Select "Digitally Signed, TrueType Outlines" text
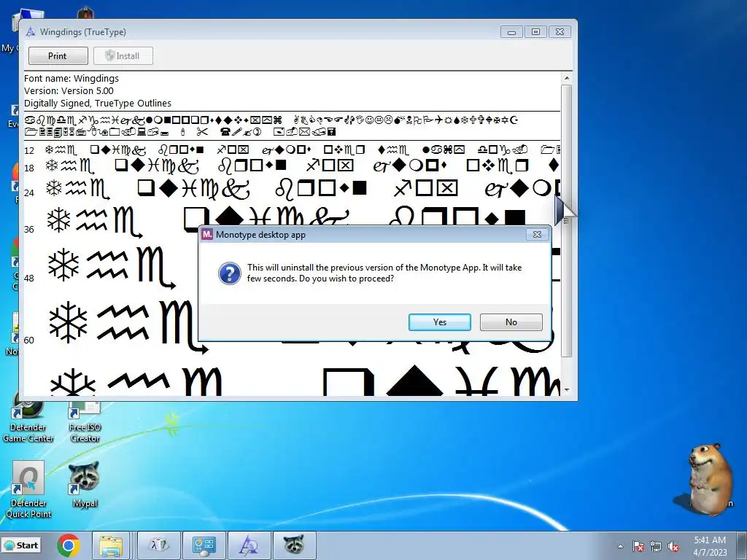This screenshot has height=560, width=747. (x=98, y=104)
